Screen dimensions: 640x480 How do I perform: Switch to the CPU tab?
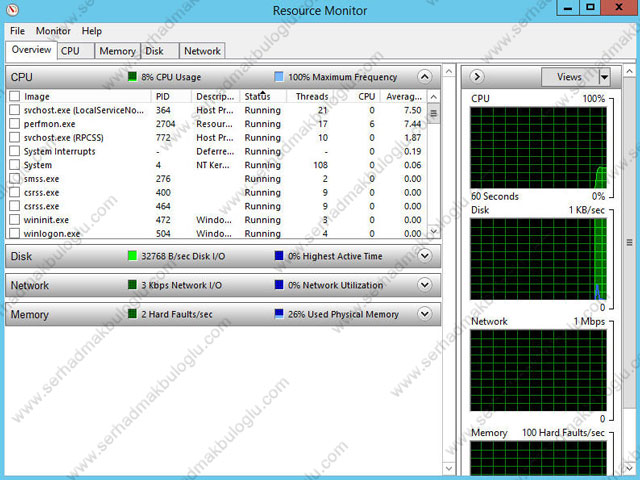click(76, 51)
